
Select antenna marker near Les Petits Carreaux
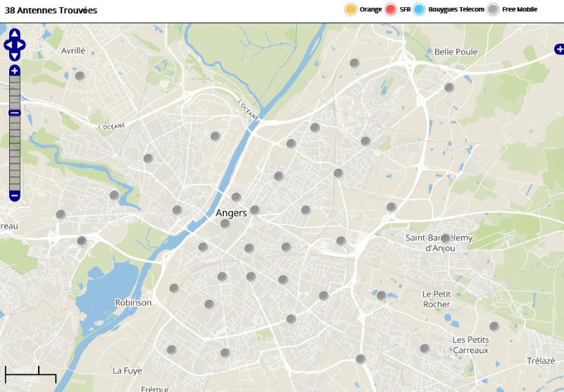point(494,326)
